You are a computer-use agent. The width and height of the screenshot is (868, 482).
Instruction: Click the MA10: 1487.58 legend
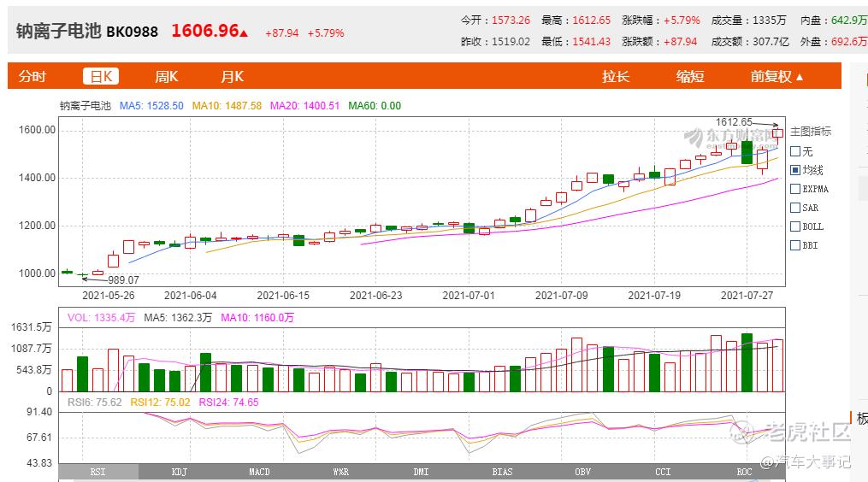227,106
